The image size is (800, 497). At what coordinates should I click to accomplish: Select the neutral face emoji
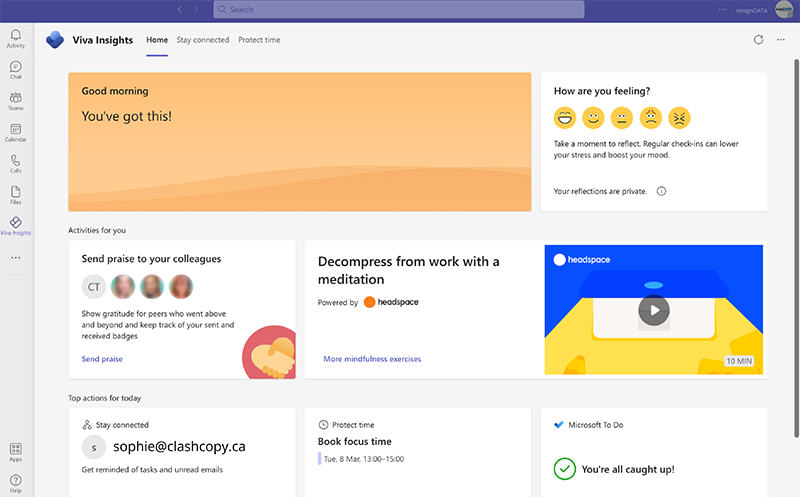point(621,118)
